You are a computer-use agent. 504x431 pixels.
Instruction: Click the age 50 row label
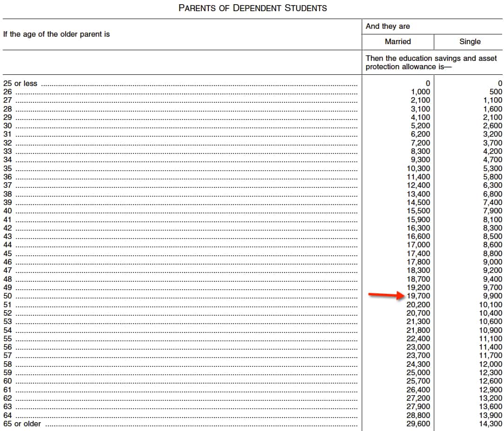[7, 296]
